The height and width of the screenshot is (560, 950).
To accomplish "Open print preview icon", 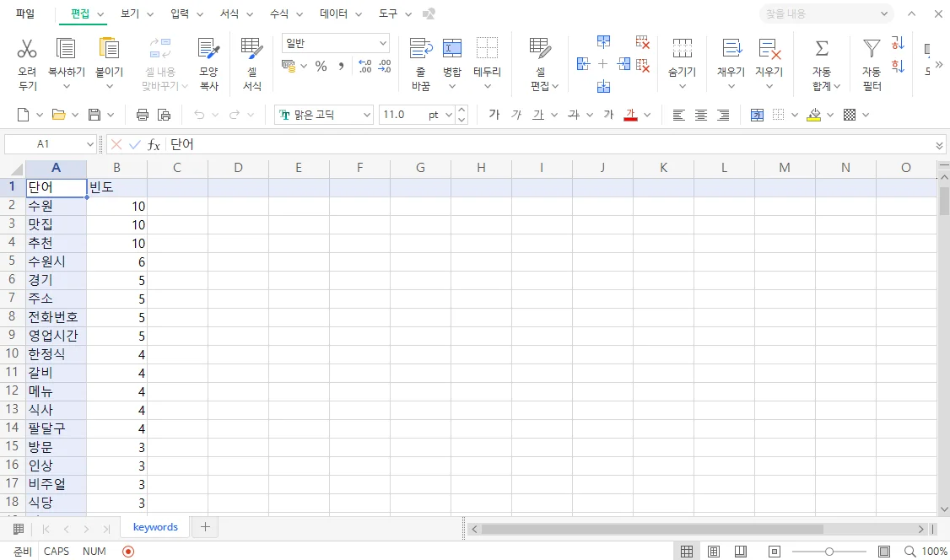I will (165, 115).
